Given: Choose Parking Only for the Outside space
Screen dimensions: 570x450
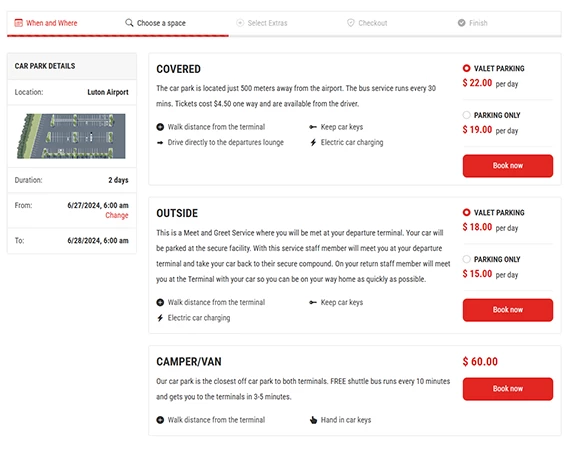Looking at the screenshot, I should click(x=466, y=259).
